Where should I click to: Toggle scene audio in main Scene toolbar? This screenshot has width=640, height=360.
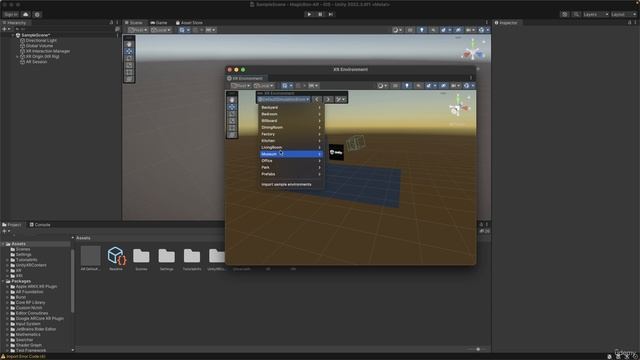[x=433, y=30]
